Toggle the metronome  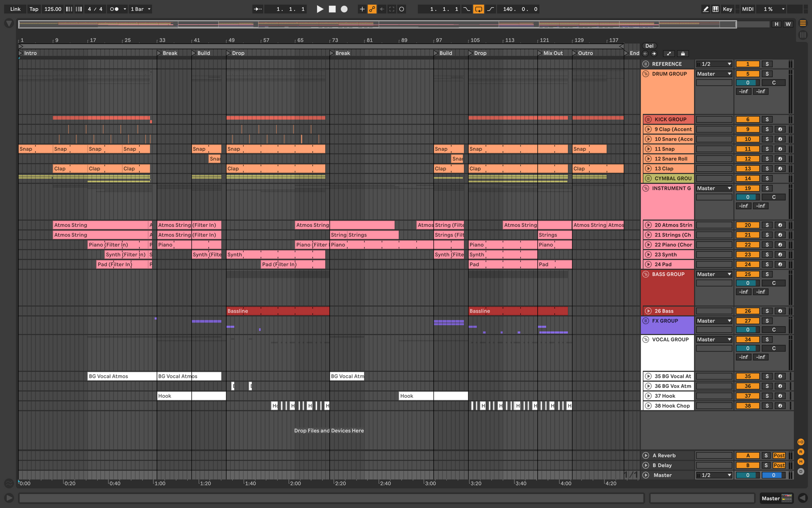coord(114,9)
